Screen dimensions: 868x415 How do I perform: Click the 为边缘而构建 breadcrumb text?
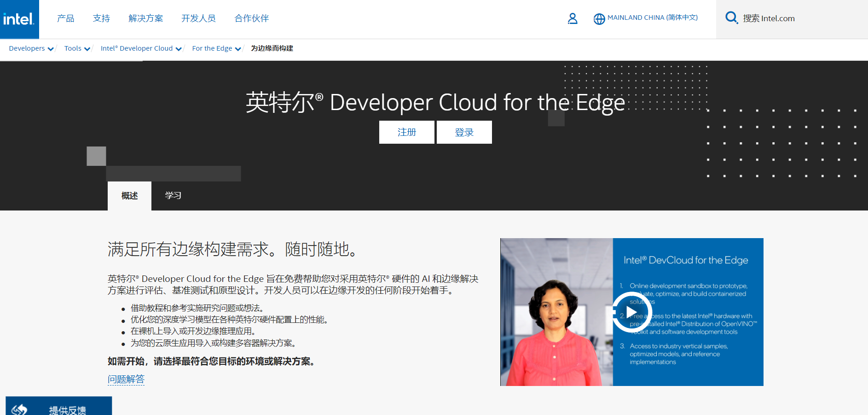coord(272,48)
